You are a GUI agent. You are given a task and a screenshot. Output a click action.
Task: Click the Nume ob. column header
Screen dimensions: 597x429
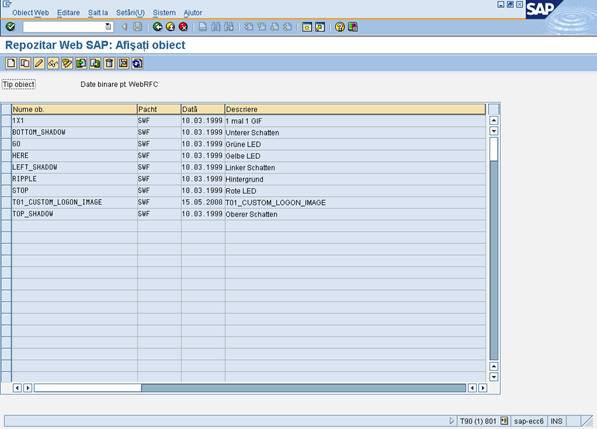click(74, 109)
